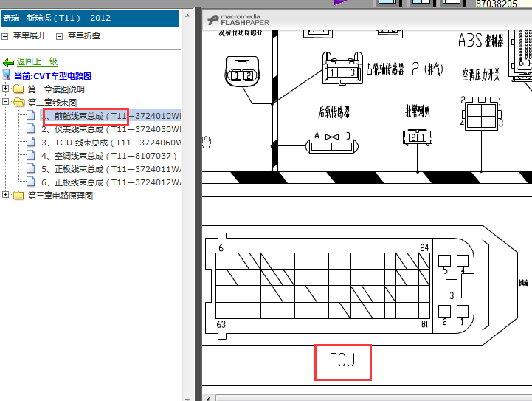
Task: Open 正极线束总成 (T11—3724011) document
Action: point(111,169)
